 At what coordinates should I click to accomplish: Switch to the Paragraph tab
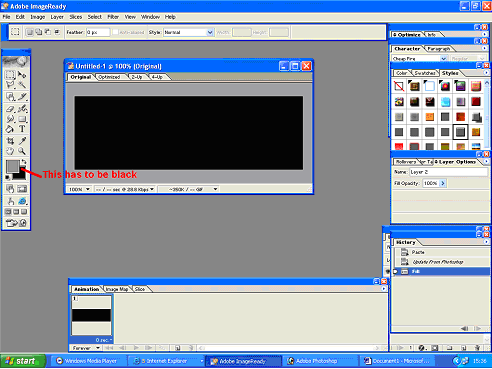pos(439,49)
